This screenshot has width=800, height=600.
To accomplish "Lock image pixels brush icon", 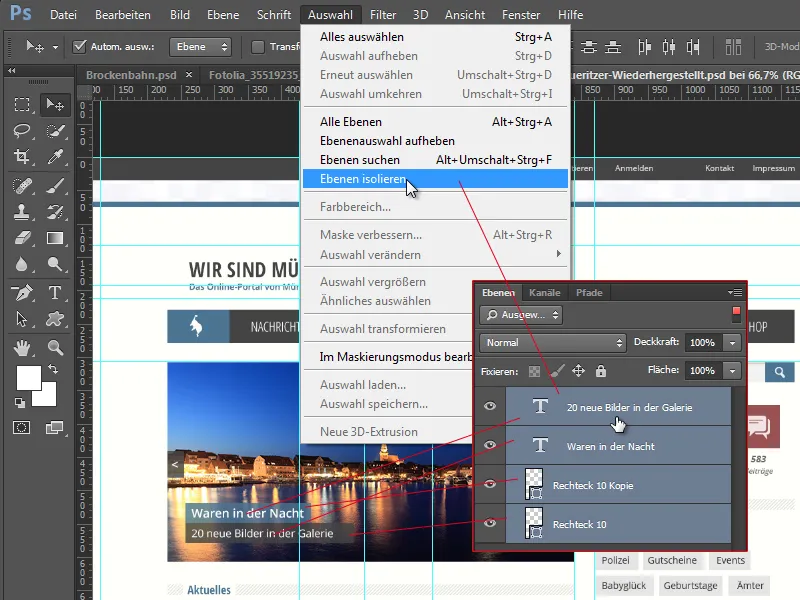I will click(557, 371).
